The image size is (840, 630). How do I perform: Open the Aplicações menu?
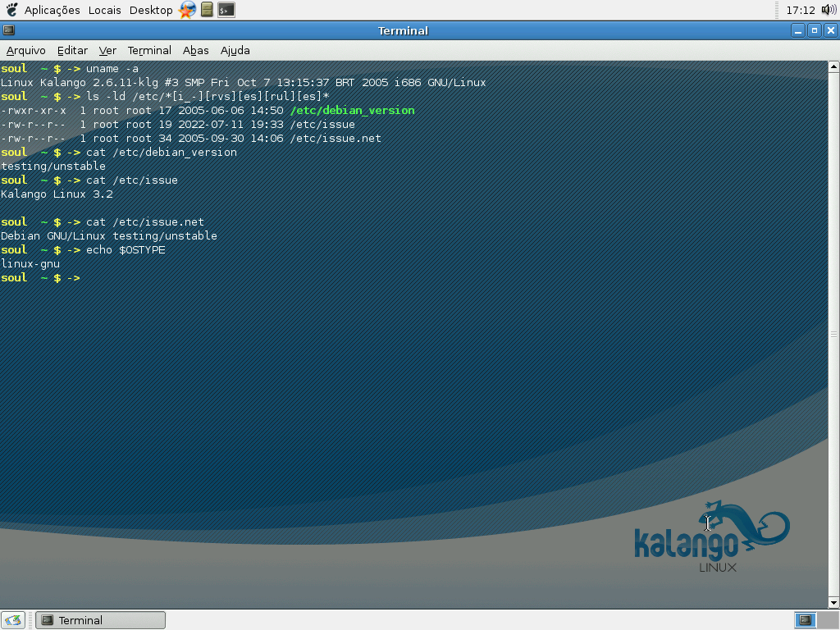[x=52, y=10]
